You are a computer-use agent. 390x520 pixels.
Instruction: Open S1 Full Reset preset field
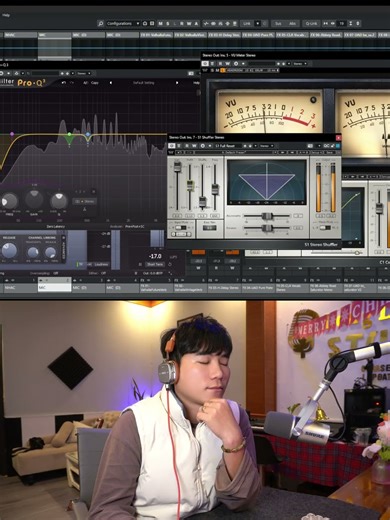pos(227,146)
